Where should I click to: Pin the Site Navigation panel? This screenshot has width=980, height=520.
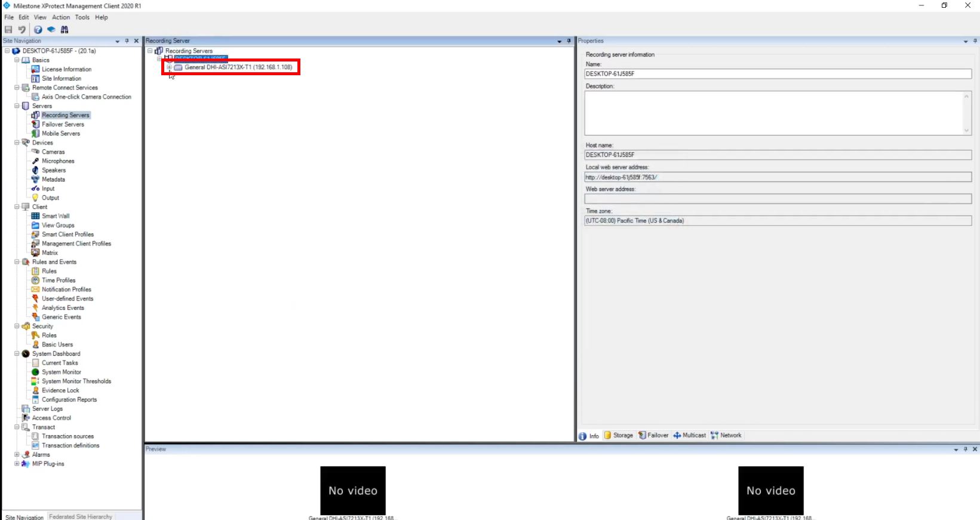pos(127,41)
